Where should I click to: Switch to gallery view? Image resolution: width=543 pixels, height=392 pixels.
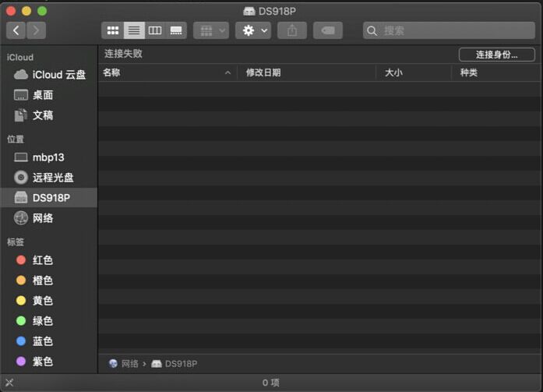click(176, 30)
